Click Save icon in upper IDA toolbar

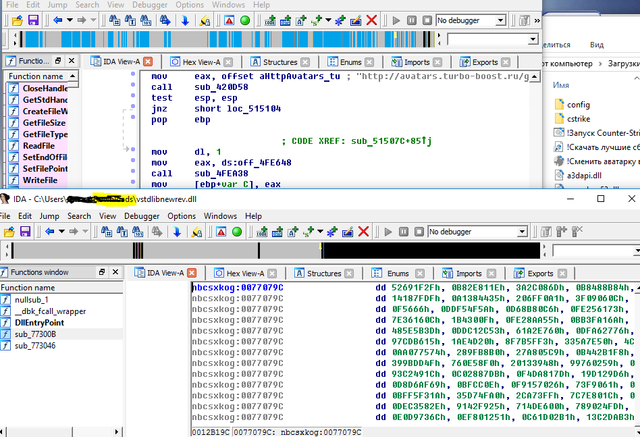33,20
